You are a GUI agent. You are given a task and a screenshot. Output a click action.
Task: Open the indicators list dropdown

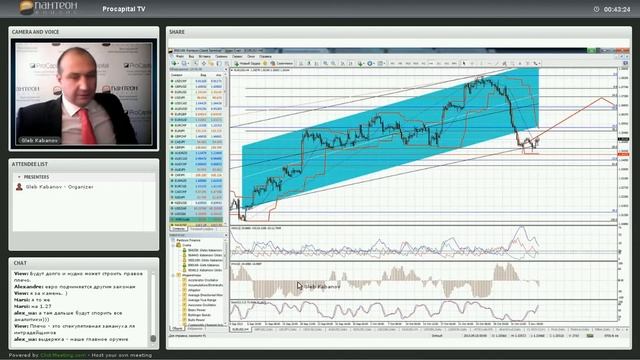tap(361, 63)
